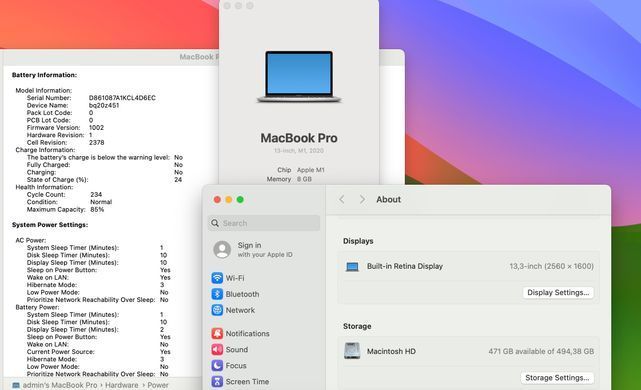The image size is (641, 390).
Task: Click Device Name bq20z451 value
Action: tap(104, 105)
